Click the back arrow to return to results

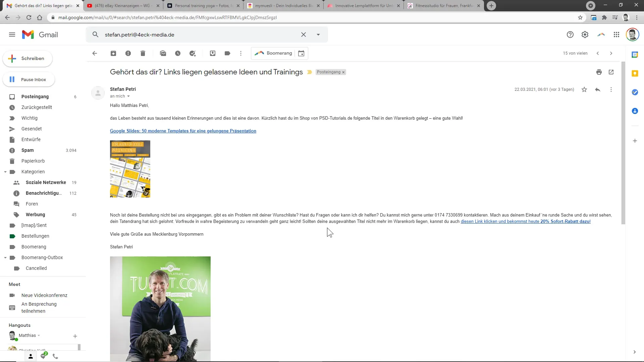[x=95, y=53]
